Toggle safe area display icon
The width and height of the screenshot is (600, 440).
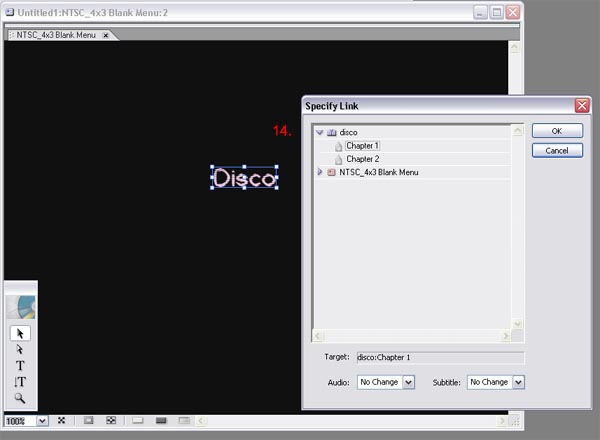click(88, 420)
